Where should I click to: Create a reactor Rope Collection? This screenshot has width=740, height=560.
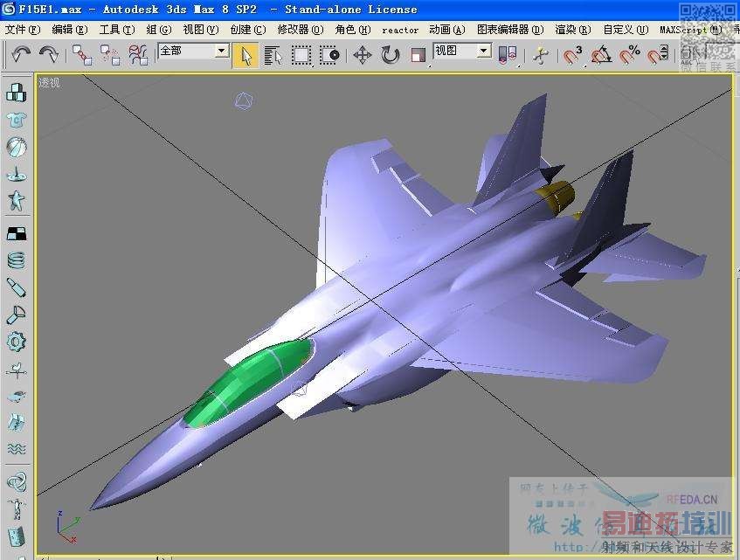[16, 175]
